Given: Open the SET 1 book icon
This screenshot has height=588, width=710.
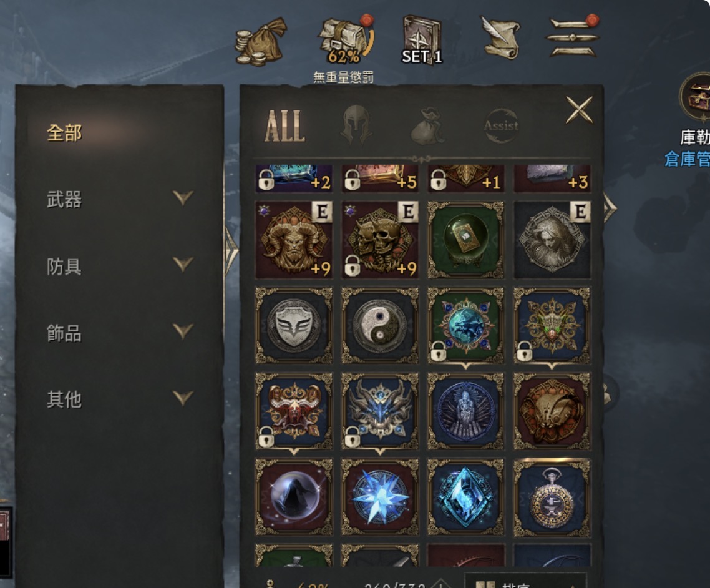Looking at the screenshot, I should tap(422, 40).
